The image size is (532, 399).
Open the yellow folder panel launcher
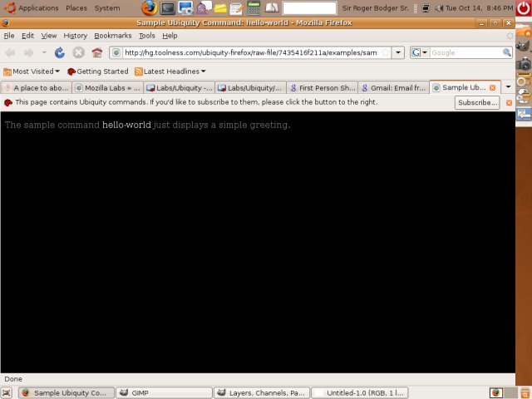(x=220, y=7)
